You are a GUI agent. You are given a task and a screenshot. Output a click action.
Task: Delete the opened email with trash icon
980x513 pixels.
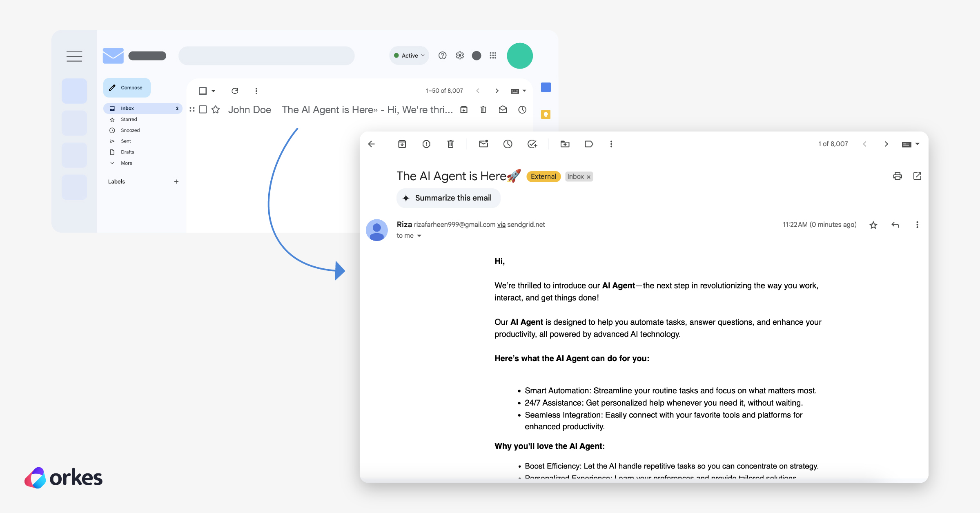click(450, 144)
